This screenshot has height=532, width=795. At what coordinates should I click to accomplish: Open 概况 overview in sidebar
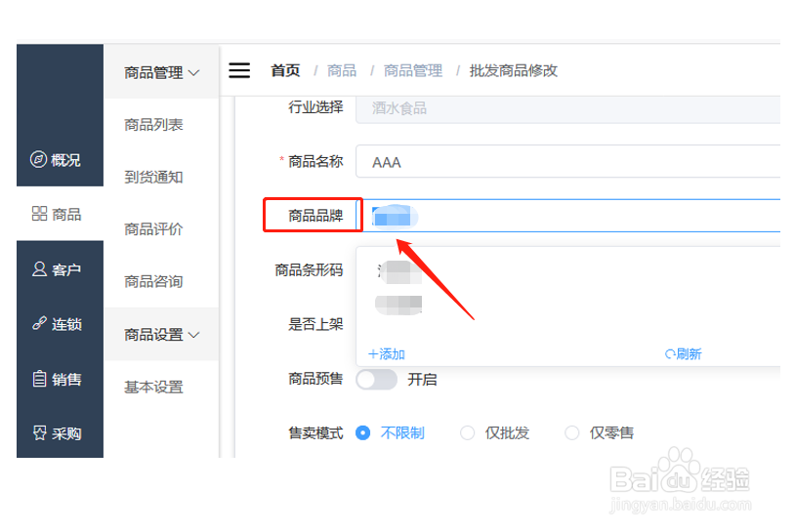point(60,160)
